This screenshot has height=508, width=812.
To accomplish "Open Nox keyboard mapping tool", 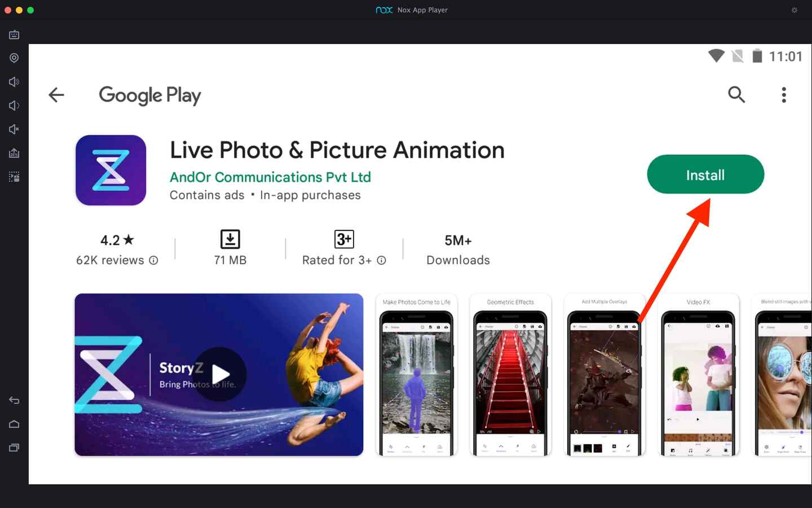I will coord(14,34).
